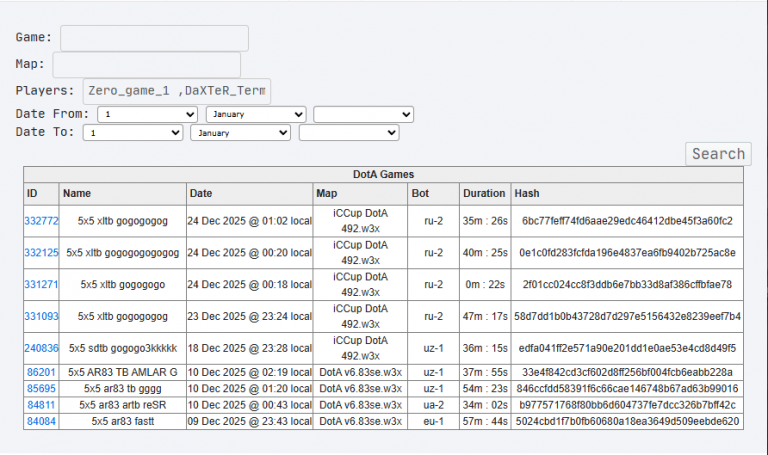Screen dimensions: 768x455
Task: Click the Game input field
Action: (x=154, y=38)
